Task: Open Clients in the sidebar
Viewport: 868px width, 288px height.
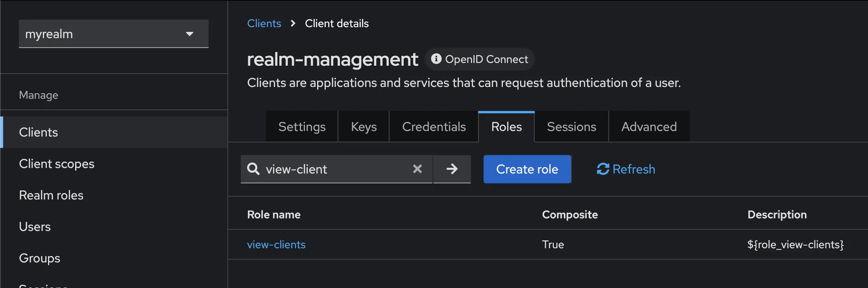Action: [114, 132]
